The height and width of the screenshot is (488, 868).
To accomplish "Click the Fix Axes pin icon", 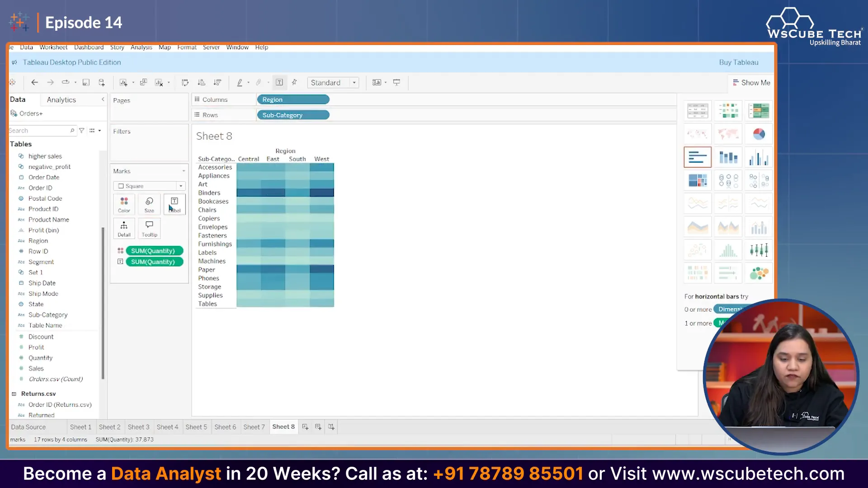I will (x=295, y=83).
